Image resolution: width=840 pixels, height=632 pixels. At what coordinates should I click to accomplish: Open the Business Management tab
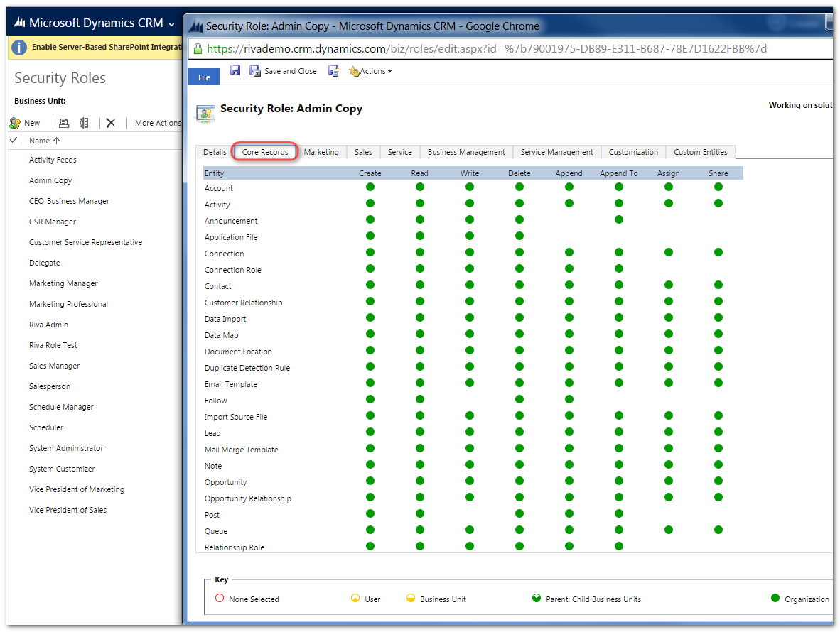466,151
